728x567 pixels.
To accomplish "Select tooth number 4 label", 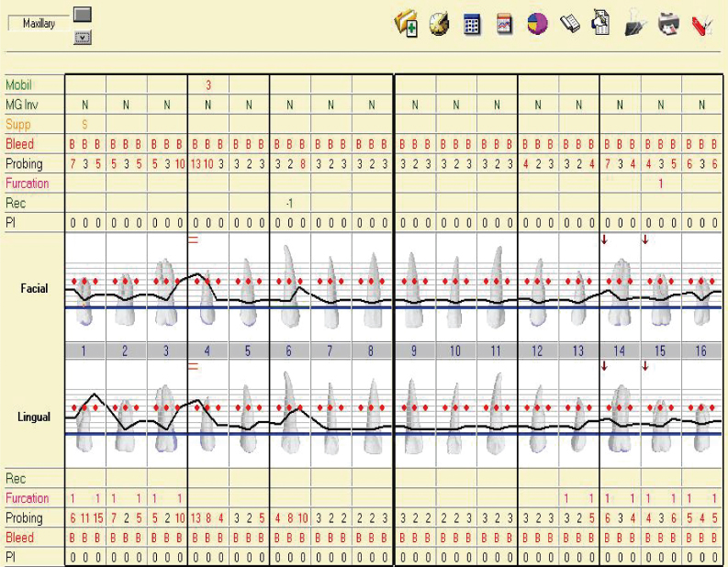I will 207,350.
